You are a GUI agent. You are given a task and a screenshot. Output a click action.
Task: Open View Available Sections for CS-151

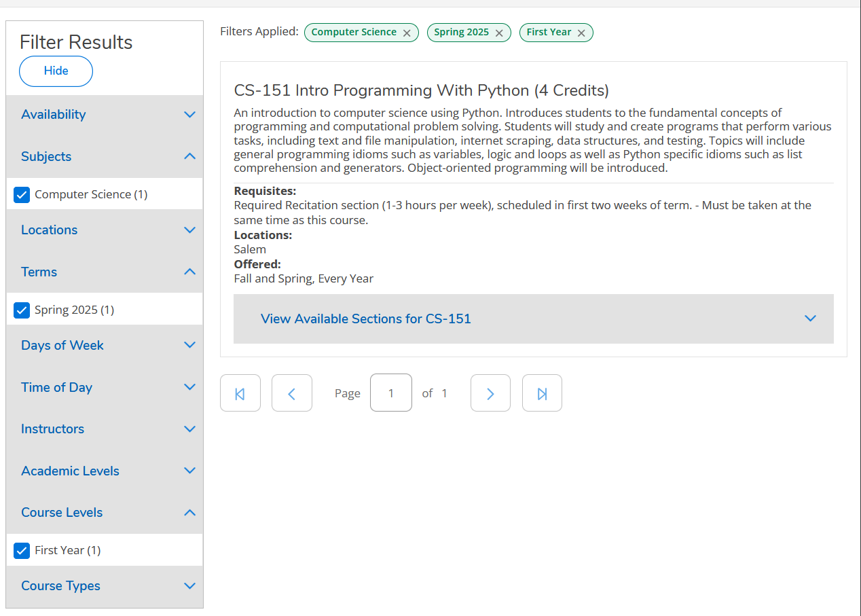click(x=366, y=319)
